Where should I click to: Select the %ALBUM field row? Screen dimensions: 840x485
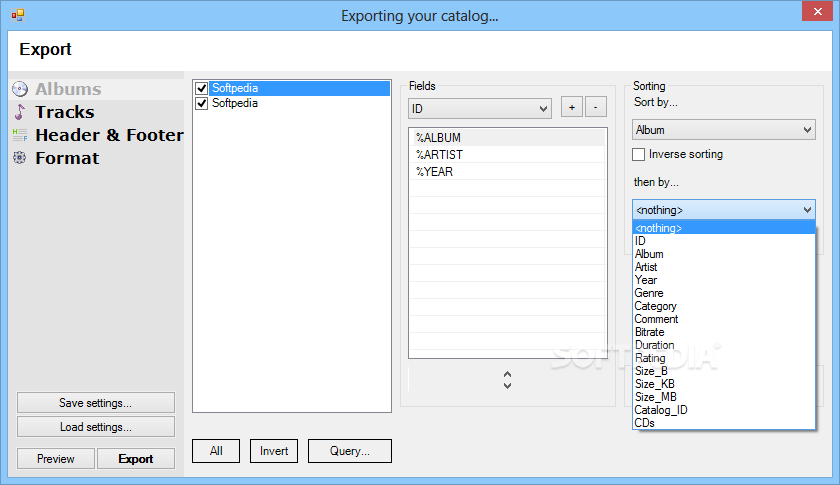[x=507, y=138]
